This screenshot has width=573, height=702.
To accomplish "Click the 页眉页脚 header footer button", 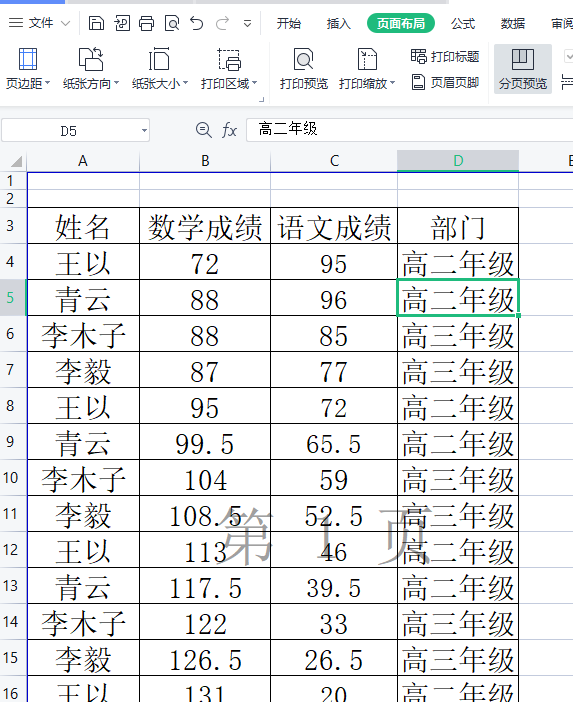I will click(x=445, y=82).
